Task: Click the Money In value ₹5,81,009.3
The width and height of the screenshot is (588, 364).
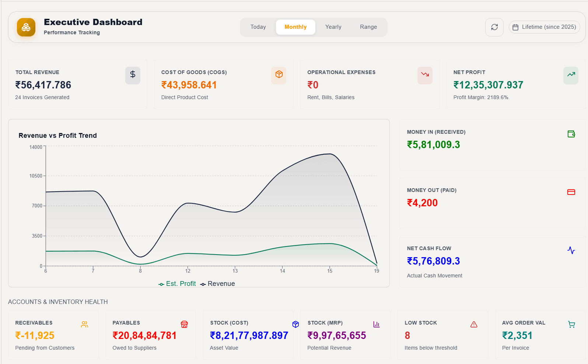Action: tap(433, 145)
